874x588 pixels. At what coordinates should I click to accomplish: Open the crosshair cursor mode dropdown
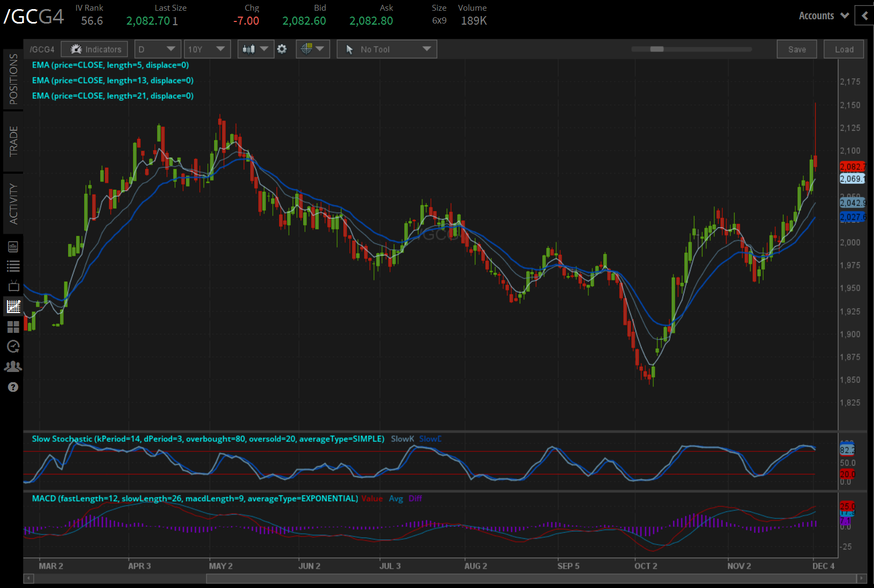tap(312, 49)
